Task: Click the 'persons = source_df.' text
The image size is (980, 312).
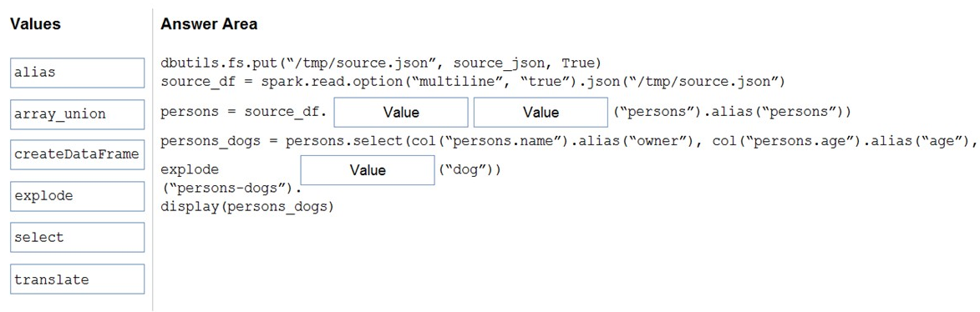Action: coord(244,113)
